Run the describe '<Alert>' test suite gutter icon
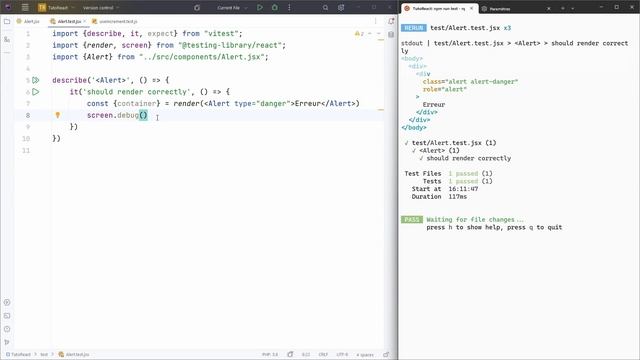 (36, 80)
